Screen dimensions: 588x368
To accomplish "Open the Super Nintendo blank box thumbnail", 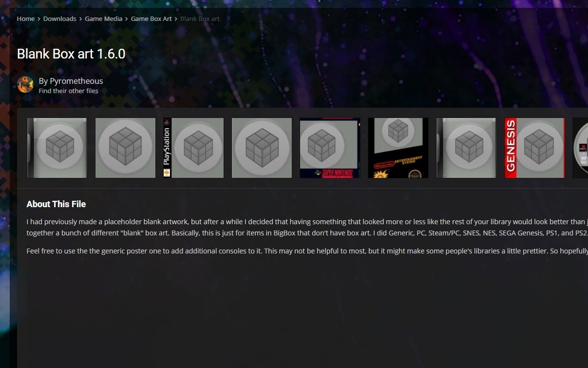I will 330,148.
